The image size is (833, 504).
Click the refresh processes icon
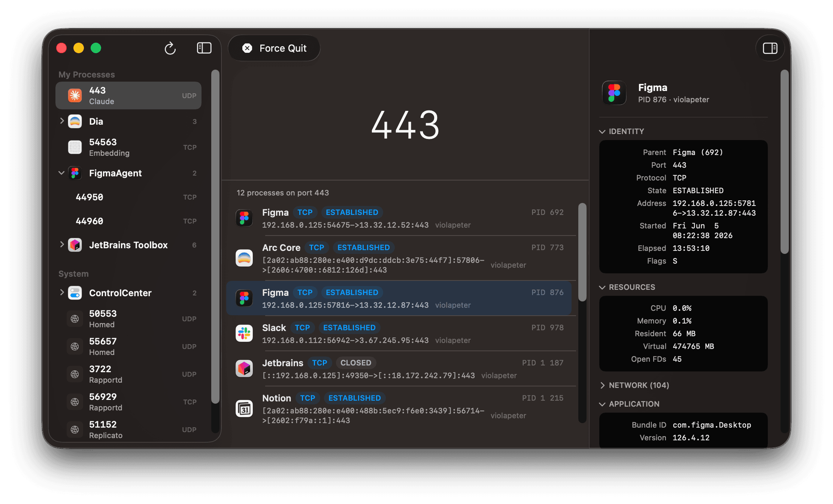(170, 48)
